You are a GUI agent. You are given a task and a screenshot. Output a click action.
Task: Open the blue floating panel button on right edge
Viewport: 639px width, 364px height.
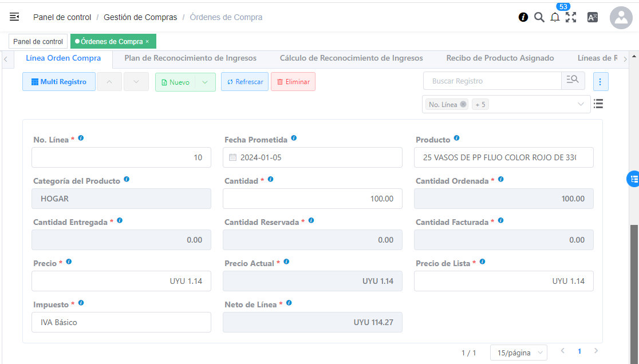633,179
